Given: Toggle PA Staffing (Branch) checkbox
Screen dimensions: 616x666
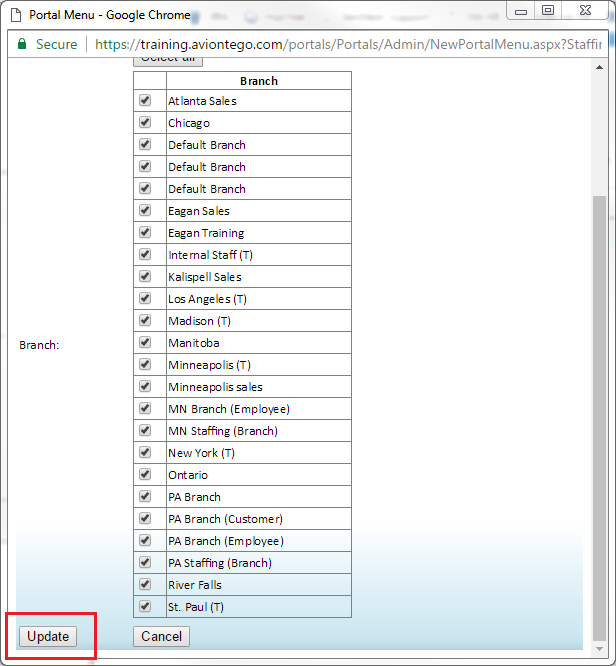Looking at the screenshot, I should (145, 562).
